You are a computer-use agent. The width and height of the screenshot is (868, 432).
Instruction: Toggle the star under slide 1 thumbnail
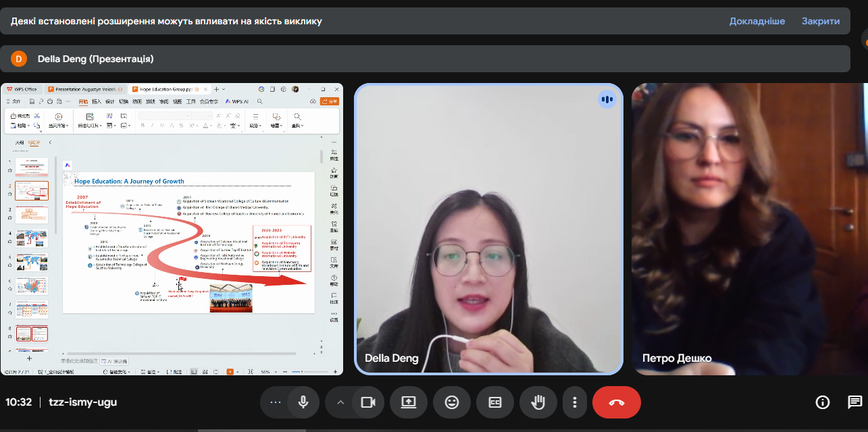click(x=9, y=171)
